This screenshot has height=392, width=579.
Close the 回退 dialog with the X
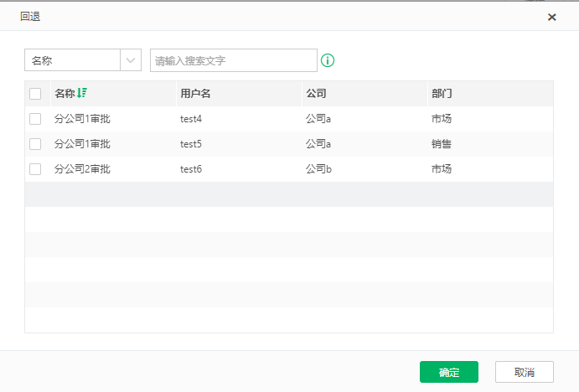click(x=551, y=17)
